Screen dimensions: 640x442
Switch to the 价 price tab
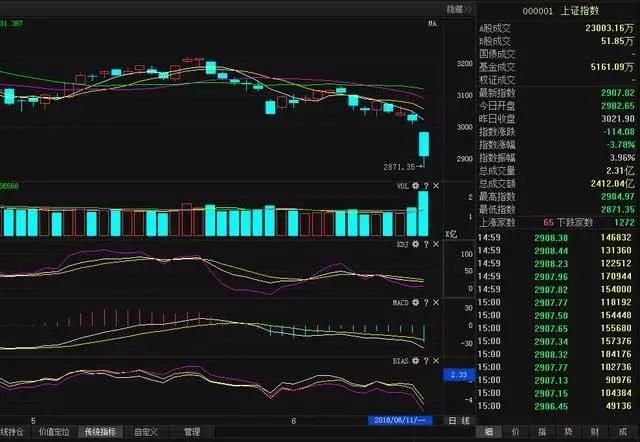click(516, 432)
